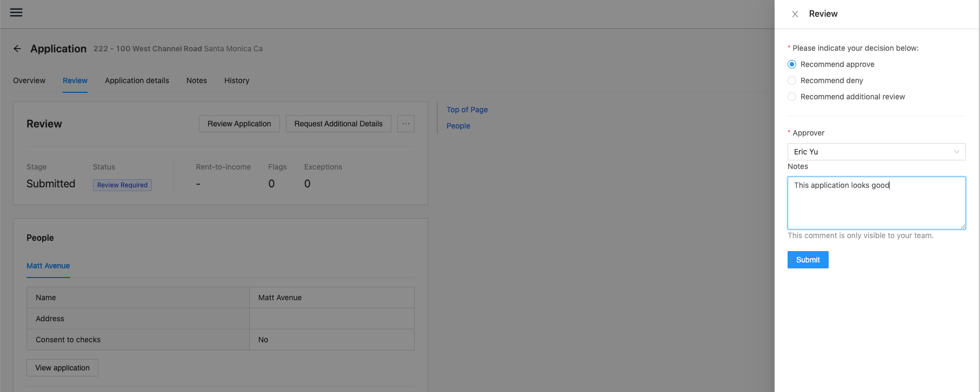This screenshot has width=980, height=392.
Task: Select Recommend deny radio button
Action: click(x=792, y=80)
